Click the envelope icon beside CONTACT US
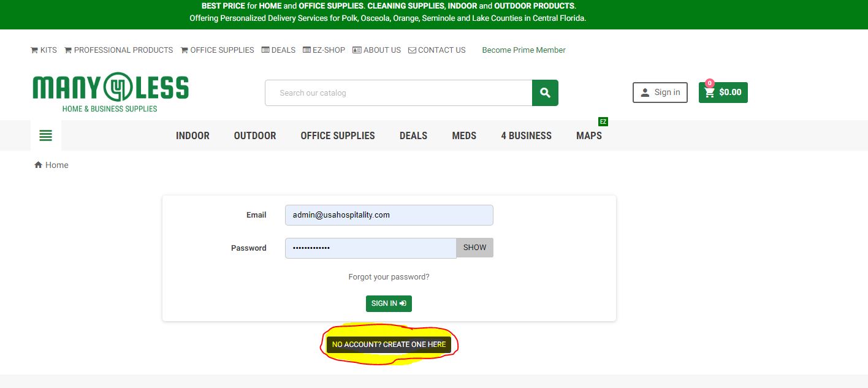The height and width of the screenshot is (388, 868). (412, 50)
